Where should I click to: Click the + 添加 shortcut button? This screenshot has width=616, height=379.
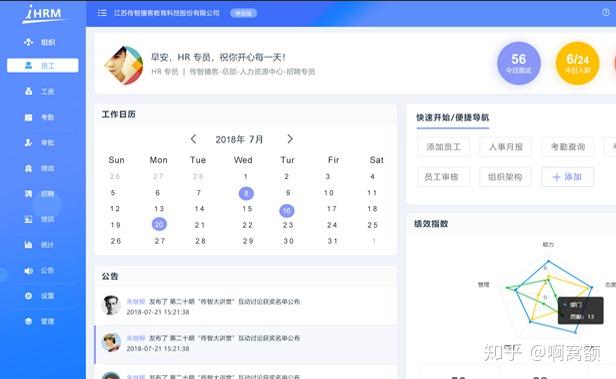point(568,177)
